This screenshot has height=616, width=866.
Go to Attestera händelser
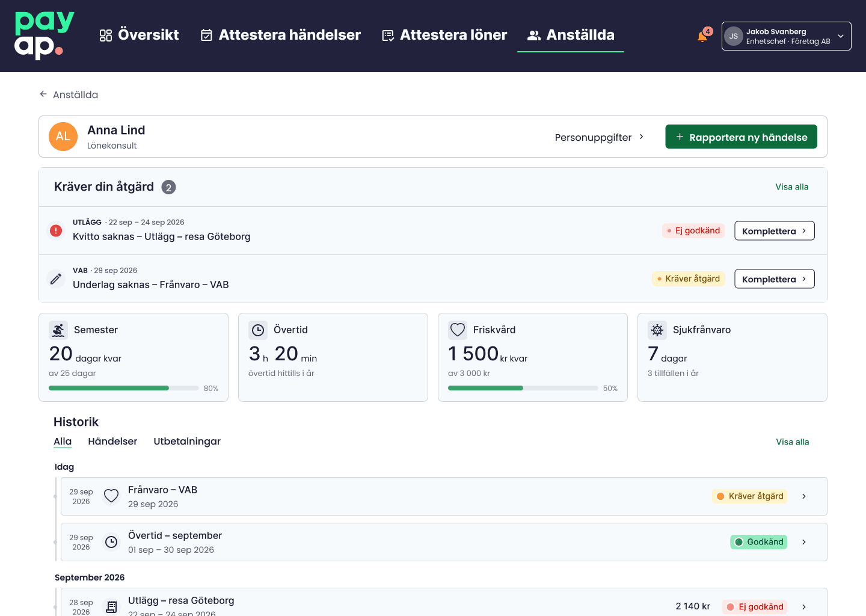click(281, 35)
